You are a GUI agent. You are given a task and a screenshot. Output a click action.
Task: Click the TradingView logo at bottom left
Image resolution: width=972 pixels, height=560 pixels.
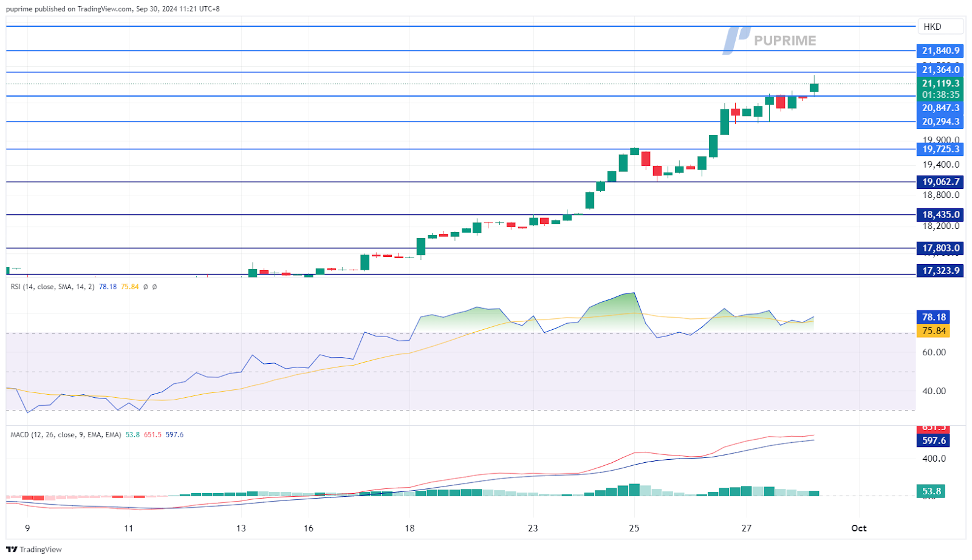[x=34, y=549]
